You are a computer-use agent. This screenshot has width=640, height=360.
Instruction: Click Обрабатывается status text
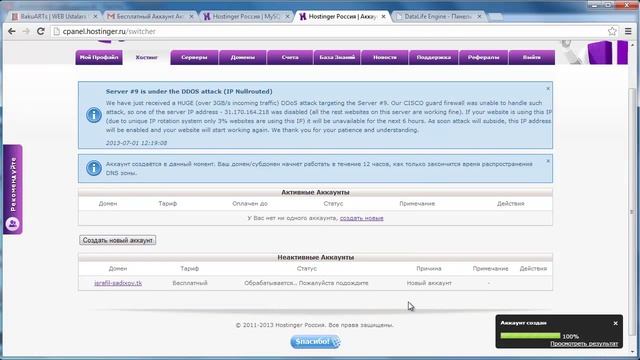click(306, 283)
